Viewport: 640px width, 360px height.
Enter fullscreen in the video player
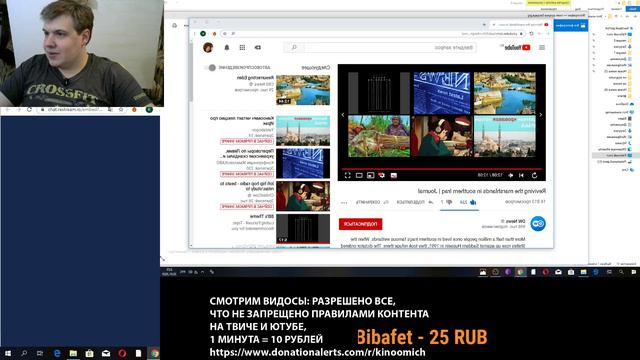point(348,176)
